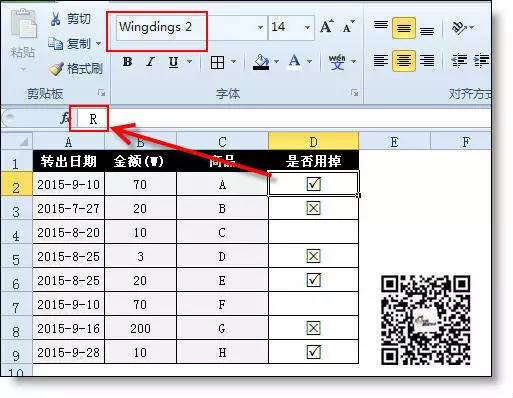The width and height of the screenshot is (513, 398).
Task: Click the Align Text Right icon
Action: click(427, 61)
